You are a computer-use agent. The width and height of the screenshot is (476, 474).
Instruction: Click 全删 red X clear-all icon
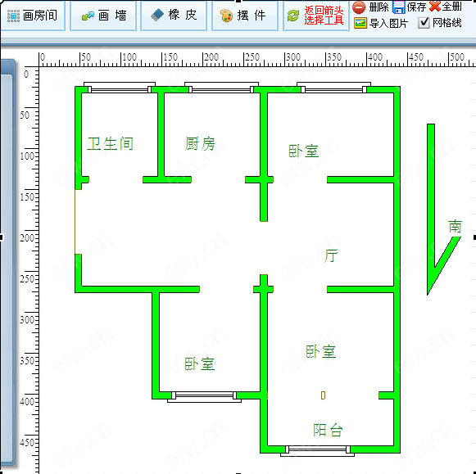435,6
